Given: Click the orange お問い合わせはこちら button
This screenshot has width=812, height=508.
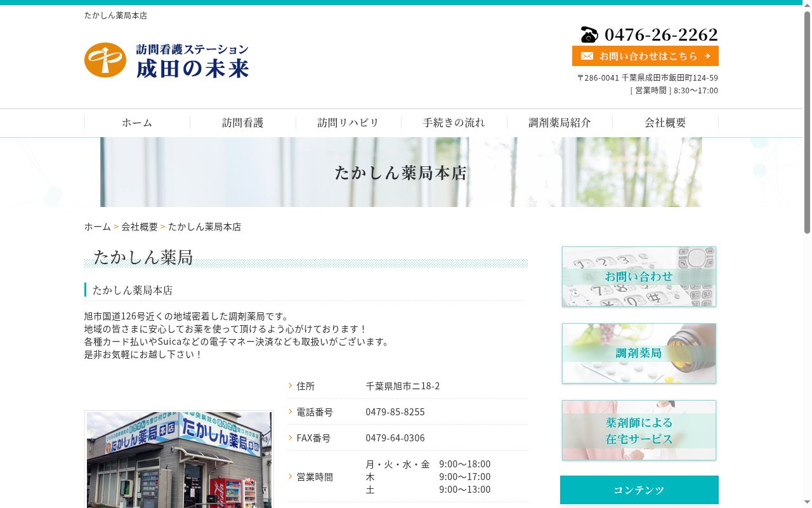Looking at the screenshot, I should click(x=645, y=56).
